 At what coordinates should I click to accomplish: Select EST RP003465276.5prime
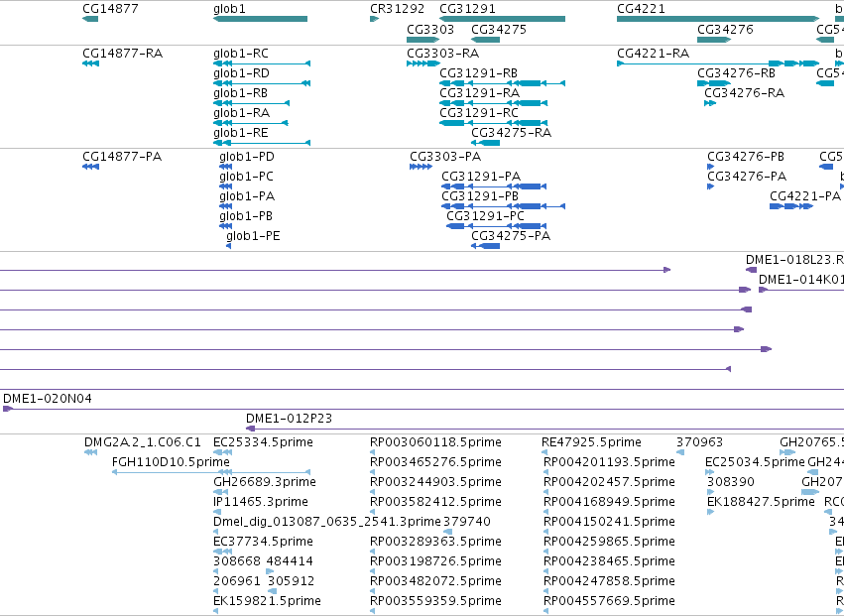[373, 472]
